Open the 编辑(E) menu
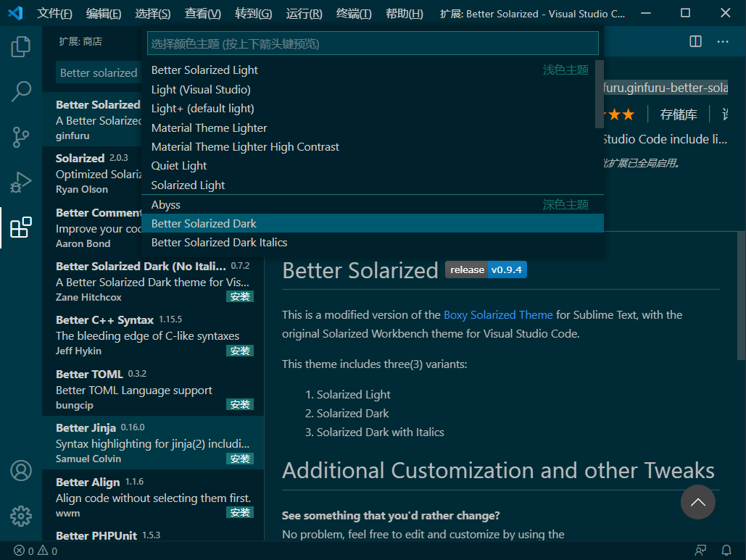The image size is (746, 560). [x=103, y=13]
